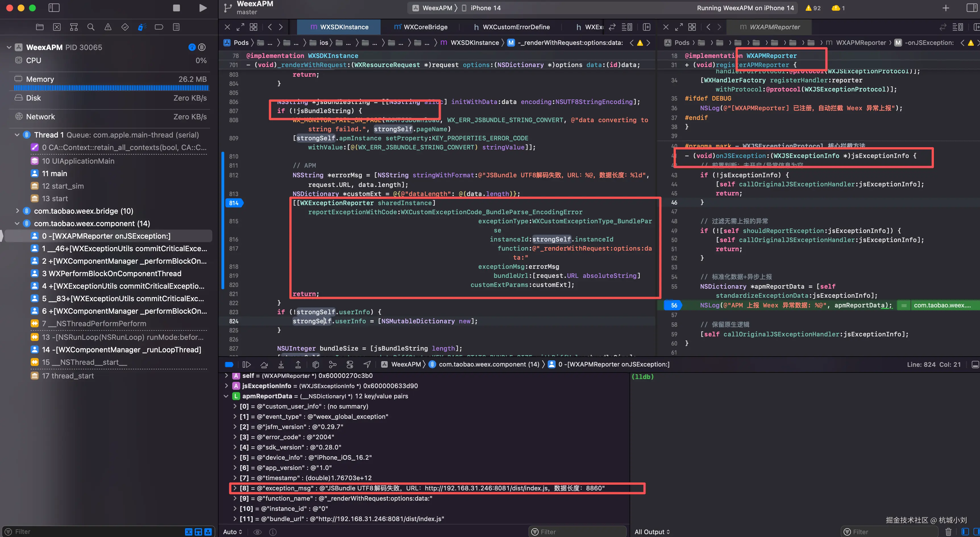Toggle all breakpoints via blue debug-bar tag
The image size is (980, 537).
pyautogui.click(x=229, y=364)
